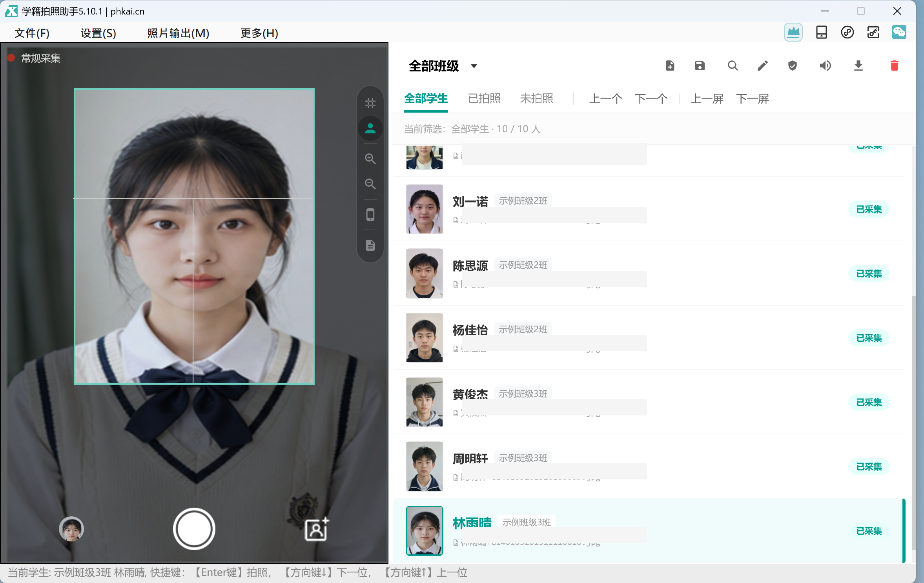Open the 更多(H) menu

(x=259, y=33)
